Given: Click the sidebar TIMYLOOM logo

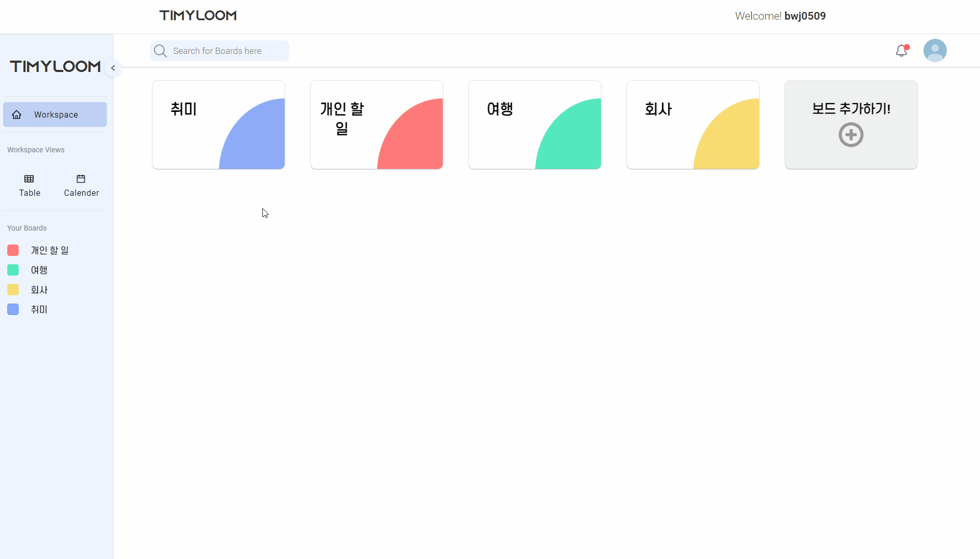Looking at the screenshot, I should [x=54, y=66].
